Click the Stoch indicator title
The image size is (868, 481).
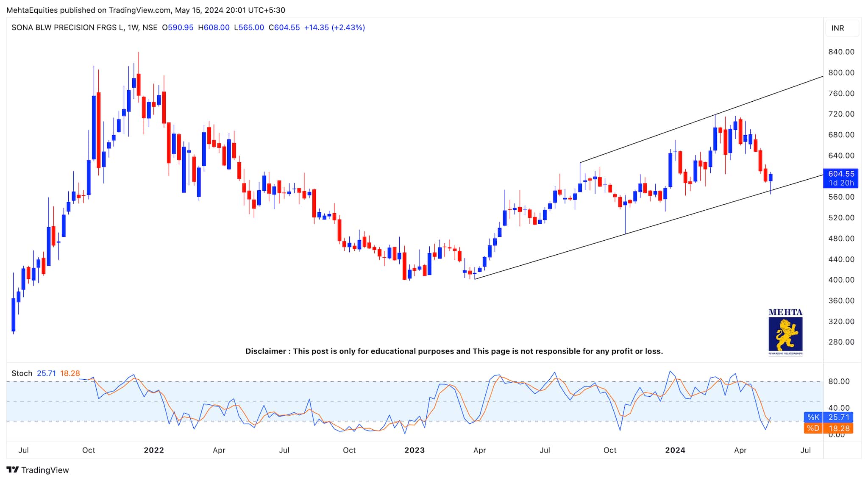click(22, 373)
